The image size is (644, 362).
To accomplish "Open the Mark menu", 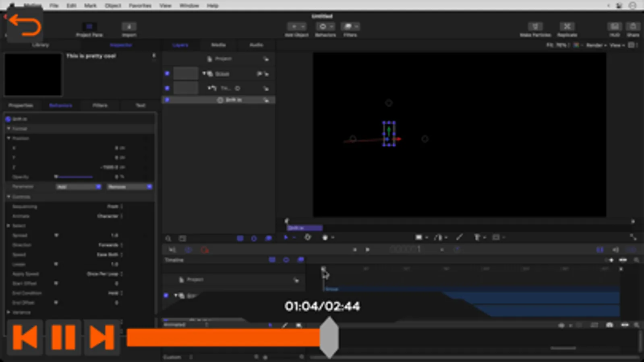I will [x=90, y=6].
